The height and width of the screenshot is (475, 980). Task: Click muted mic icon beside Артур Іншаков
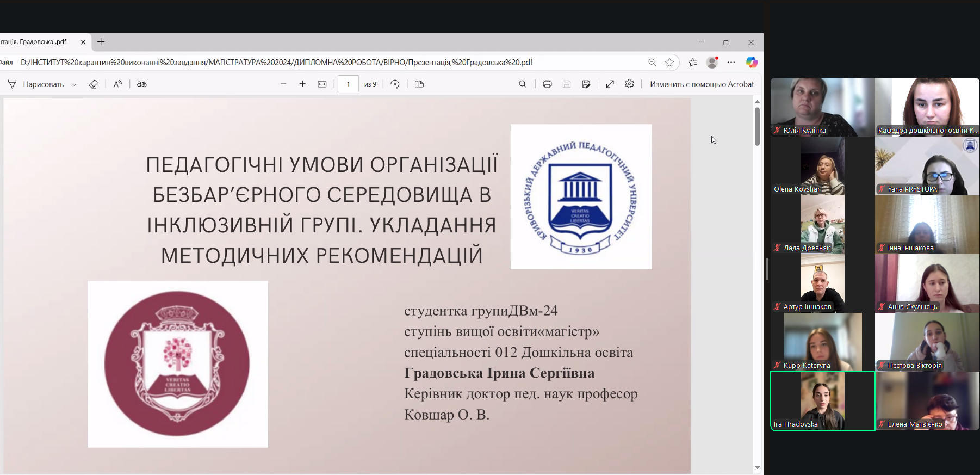click(x=778, y=307)
